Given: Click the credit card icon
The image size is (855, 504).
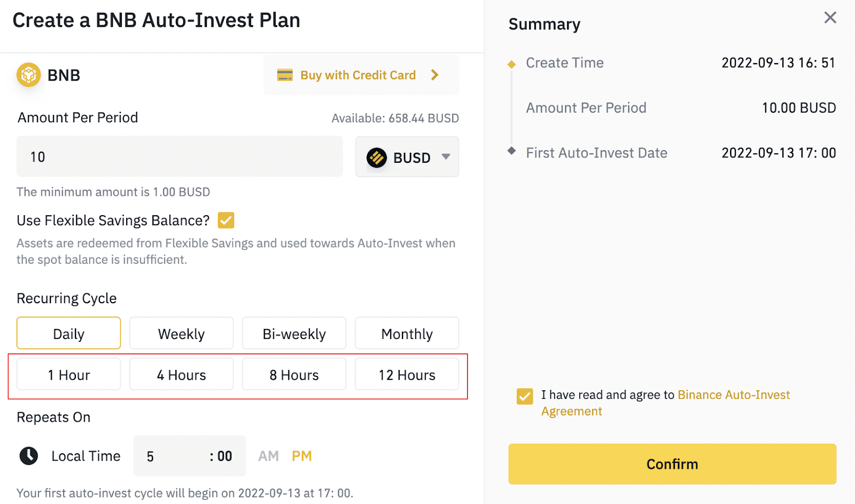Looking at the screenshot, I should [x=285, y=75].
